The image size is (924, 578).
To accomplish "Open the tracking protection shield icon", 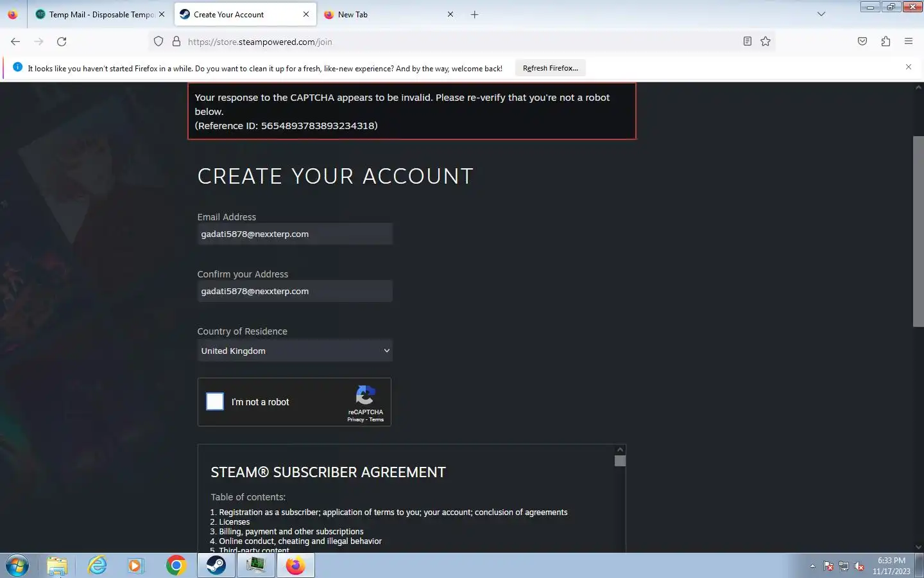I will 158,42.
